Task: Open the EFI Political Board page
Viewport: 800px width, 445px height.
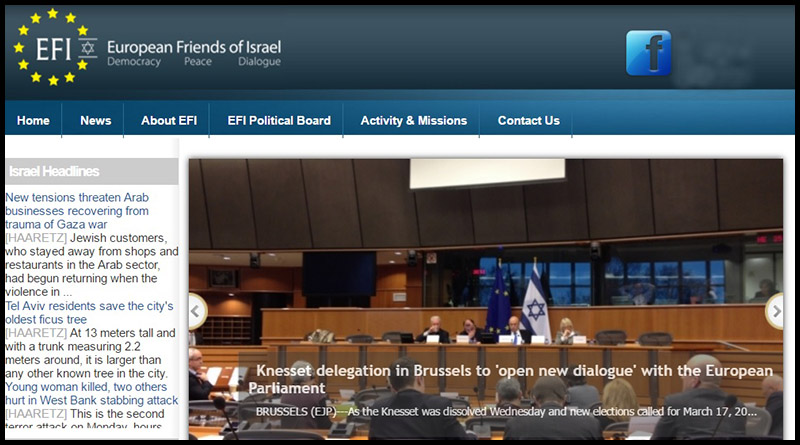Action: pos(279,121)
